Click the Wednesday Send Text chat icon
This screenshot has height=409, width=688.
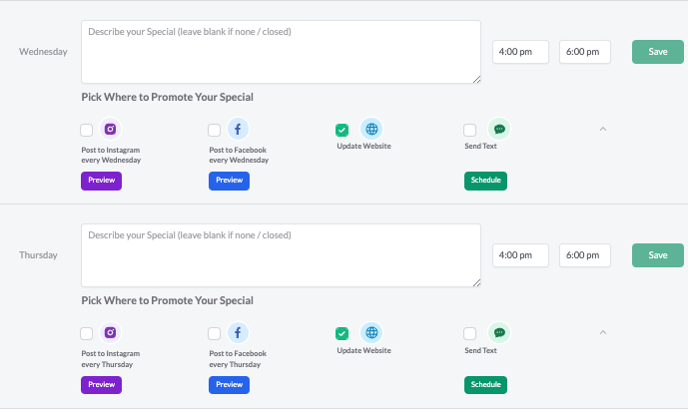(x=499, y=129)
